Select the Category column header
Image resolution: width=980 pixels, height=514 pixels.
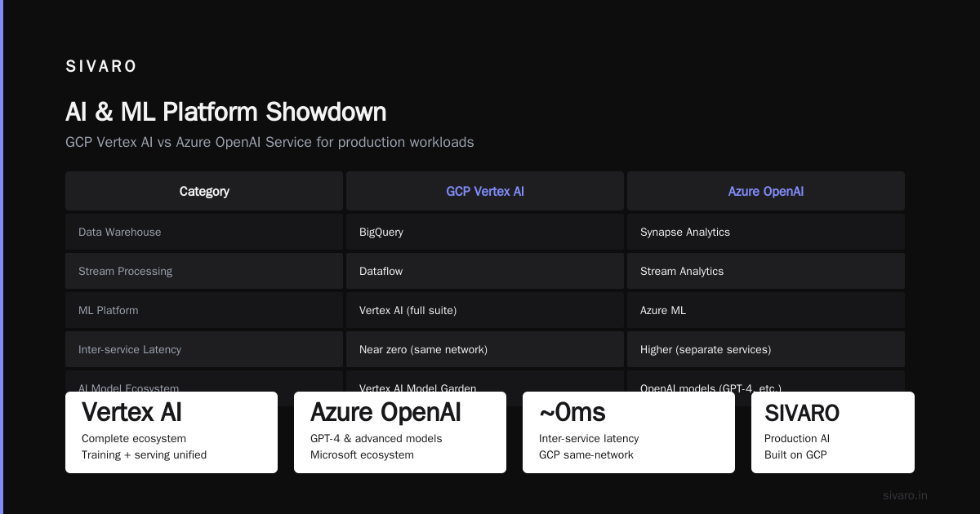pyautogui.click(x=204, y=191)
